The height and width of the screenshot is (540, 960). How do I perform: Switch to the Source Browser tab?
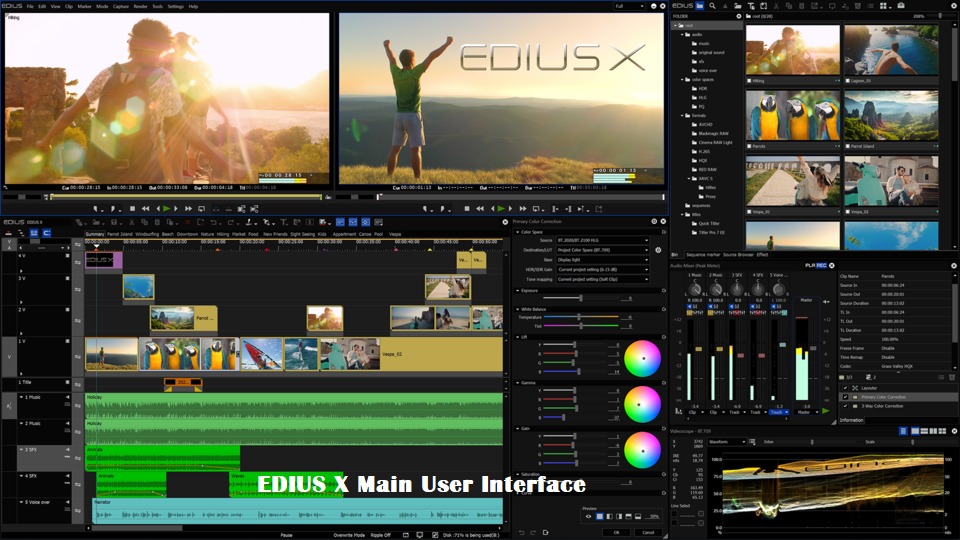pyautogui.click(x=738, y=255)
